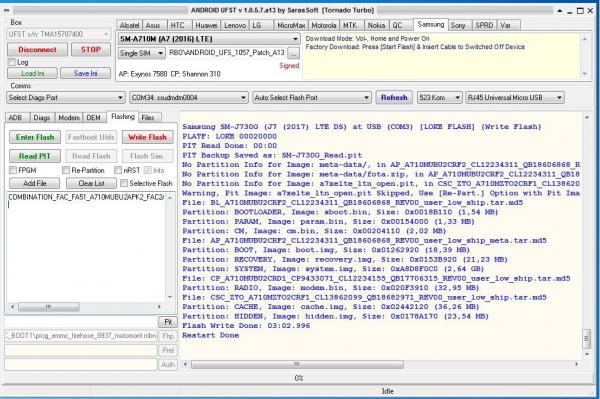
Task: Switch to the Alcatel tab
Action: pyautogui.click(x=129, y=25)
